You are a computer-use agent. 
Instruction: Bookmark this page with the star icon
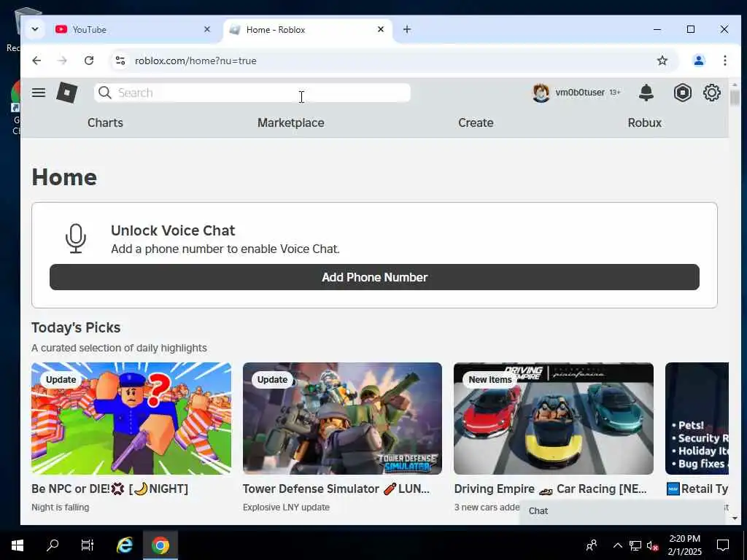[x=662, y=61]
